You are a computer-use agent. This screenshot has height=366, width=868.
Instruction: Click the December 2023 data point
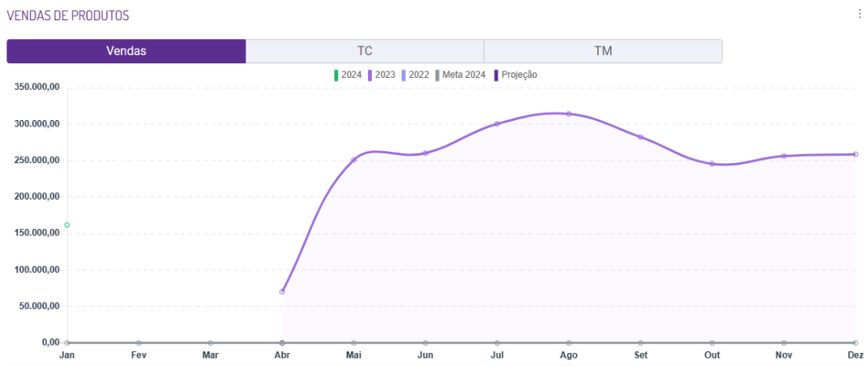[x=855, y=154]
